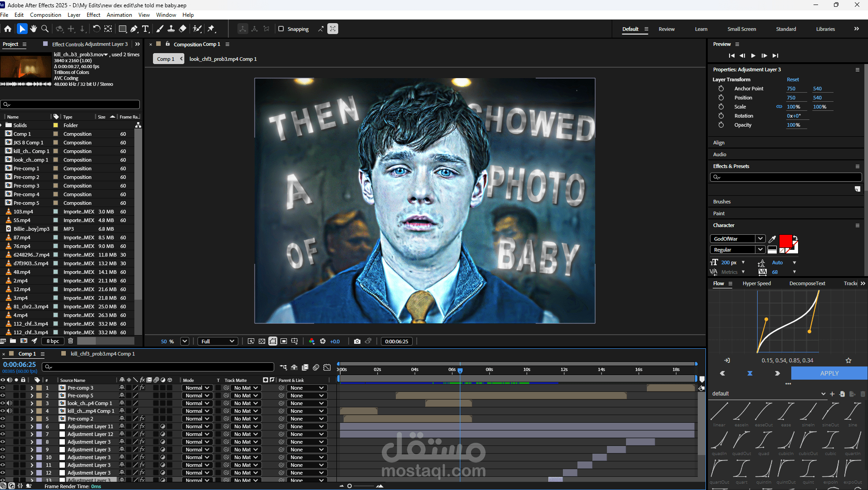
Task: Open the eyedropper in Character panel
Action: pyautogui.click(x=772, y=238)
